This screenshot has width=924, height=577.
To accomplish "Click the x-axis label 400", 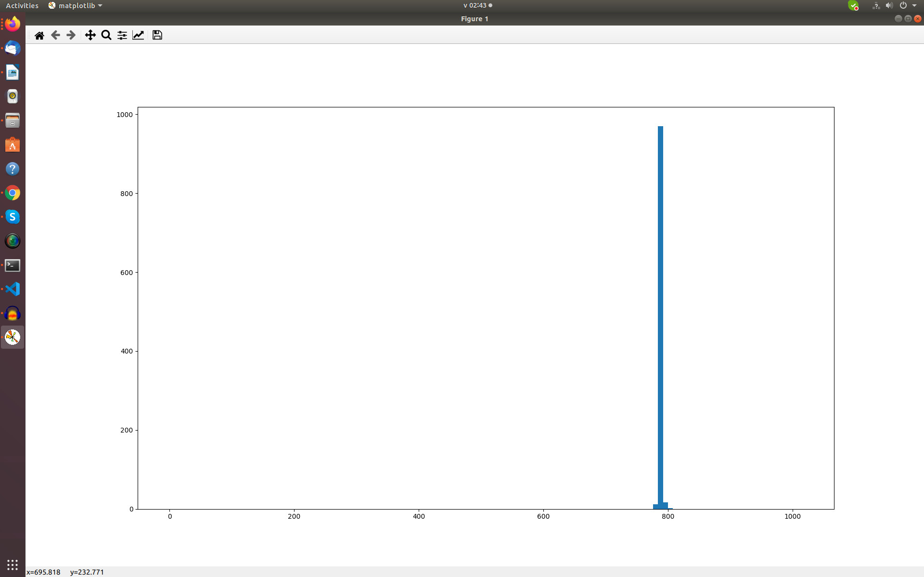I will pos(419,516).
